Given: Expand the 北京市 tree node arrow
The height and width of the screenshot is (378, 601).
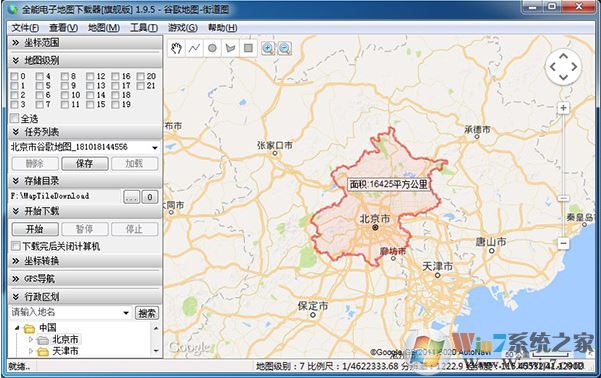Looking at the screenshot, I should coord(31,339).
